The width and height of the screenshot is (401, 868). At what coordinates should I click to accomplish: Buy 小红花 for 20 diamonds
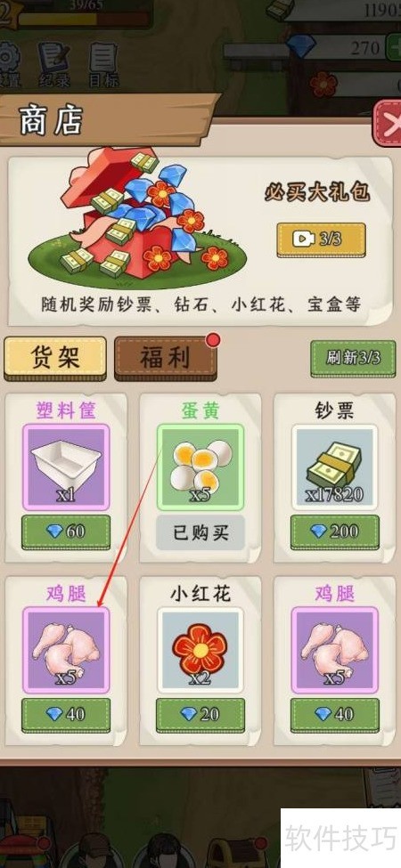200,715
